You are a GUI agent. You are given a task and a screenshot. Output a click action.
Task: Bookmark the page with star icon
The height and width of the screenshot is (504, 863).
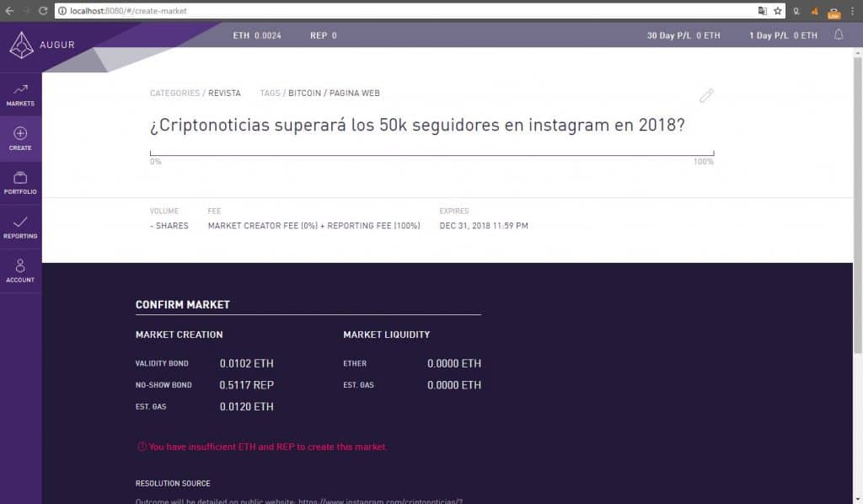tap(778, 11)
